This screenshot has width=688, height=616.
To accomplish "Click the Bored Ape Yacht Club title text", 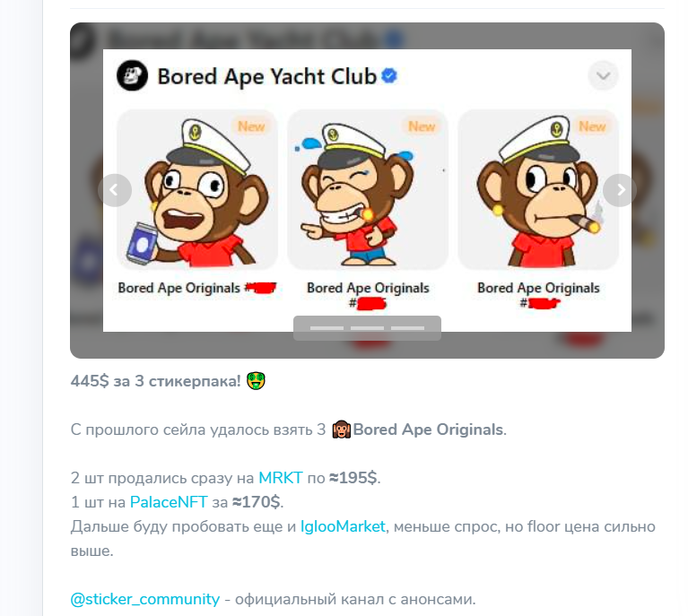I will [266, 76].
